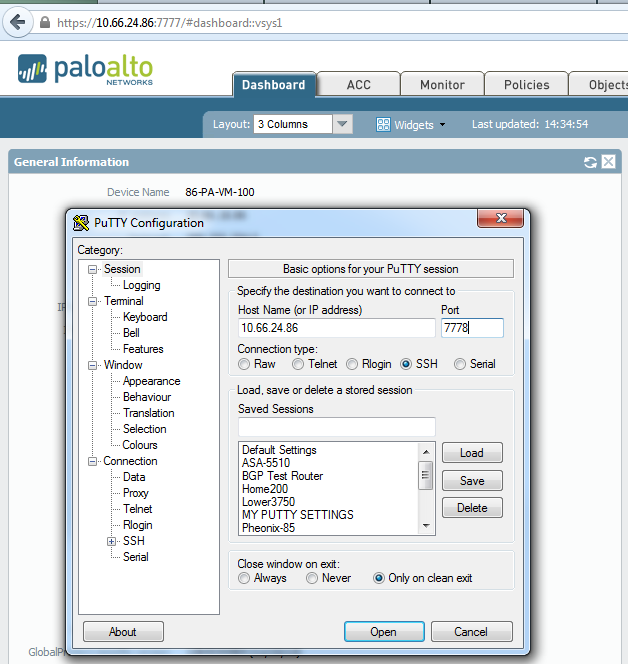The height and width of the screenshot is (664, 628).
Task: Switch to the ACC tab
Action: (359, 85)
